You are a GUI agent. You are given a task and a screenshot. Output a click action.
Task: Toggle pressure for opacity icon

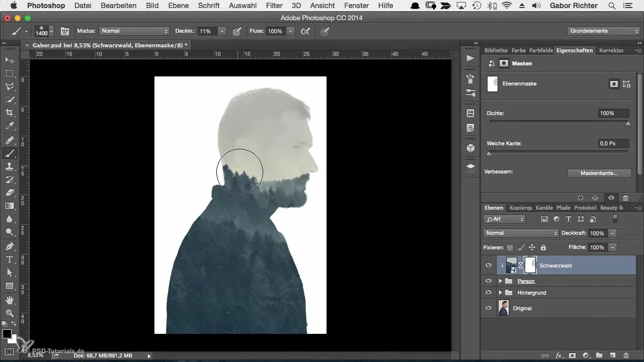(237, 31)
